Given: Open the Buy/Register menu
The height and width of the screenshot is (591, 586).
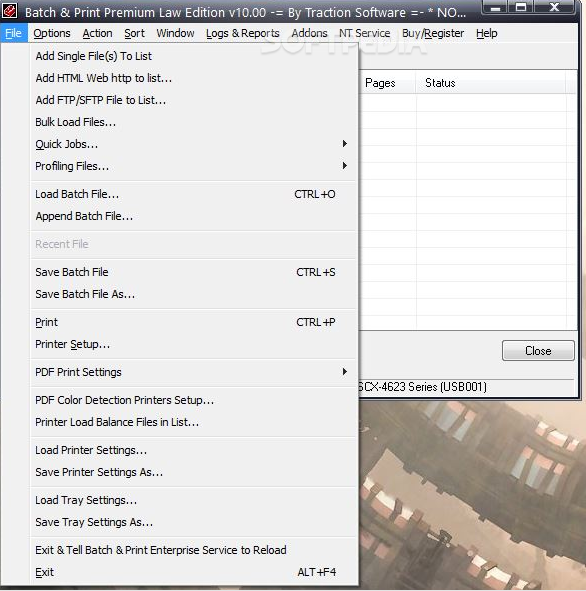Looking at the screenshot, I should (x=433, y=33).
